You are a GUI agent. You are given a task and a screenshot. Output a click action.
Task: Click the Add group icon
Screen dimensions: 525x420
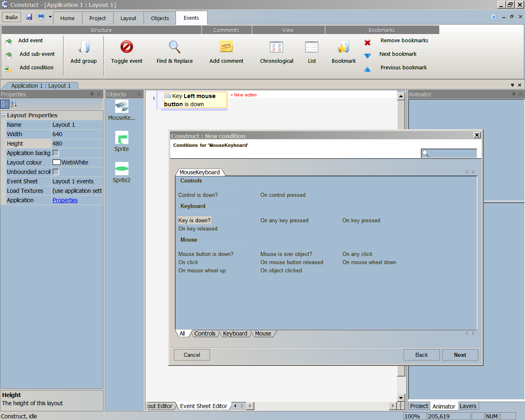click(84, 47)
